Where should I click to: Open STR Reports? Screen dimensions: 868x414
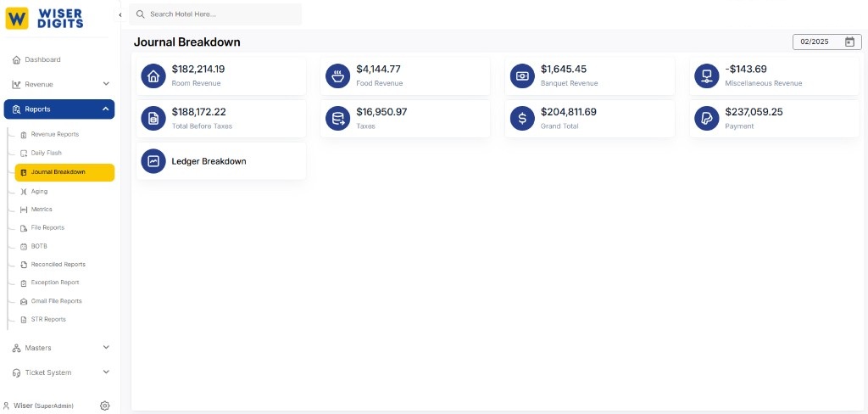click(48, 319)
